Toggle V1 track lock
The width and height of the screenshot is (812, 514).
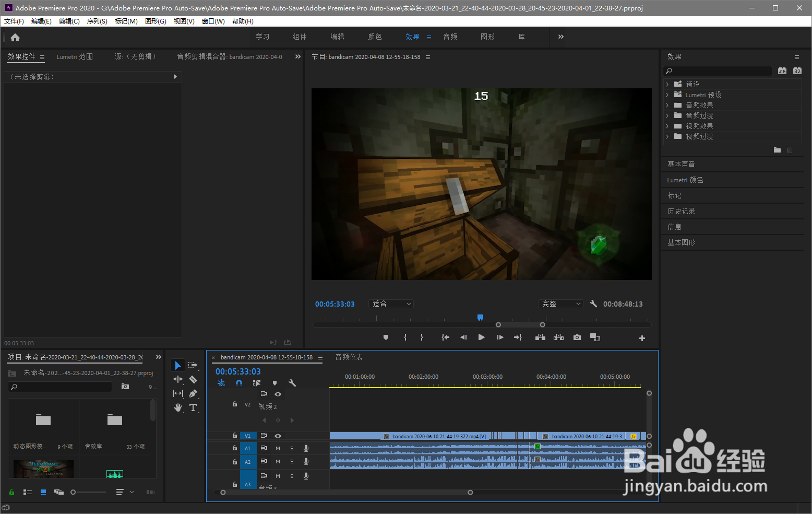tap(235, 436)
